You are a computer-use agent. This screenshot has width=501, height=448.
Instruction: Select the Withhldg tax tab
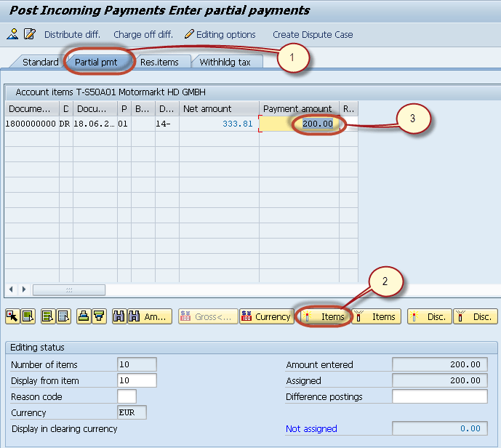coord(225,62)
